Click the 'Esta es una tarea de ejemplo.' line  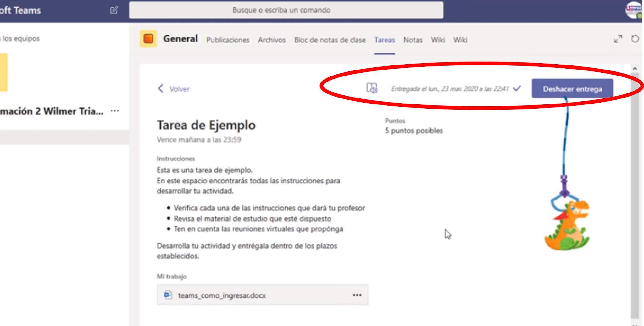(x=205, y=170)
